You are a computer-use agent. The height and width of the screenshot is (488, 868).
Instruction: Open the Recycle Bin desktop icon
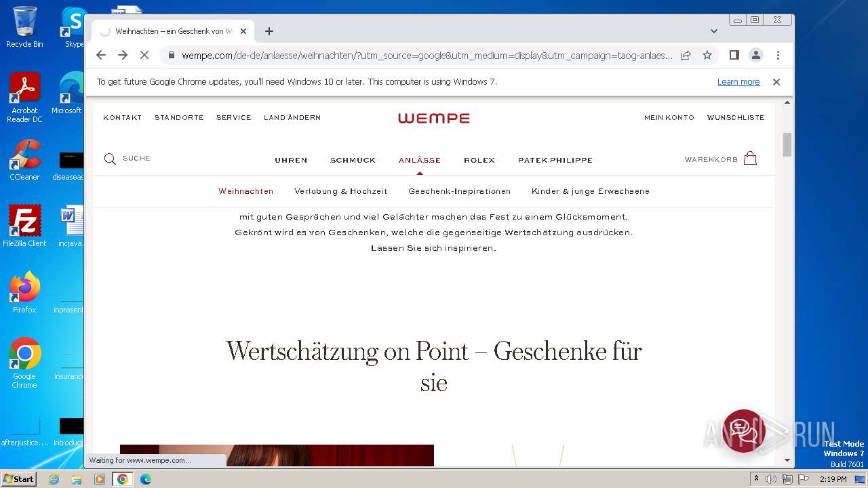24,27
